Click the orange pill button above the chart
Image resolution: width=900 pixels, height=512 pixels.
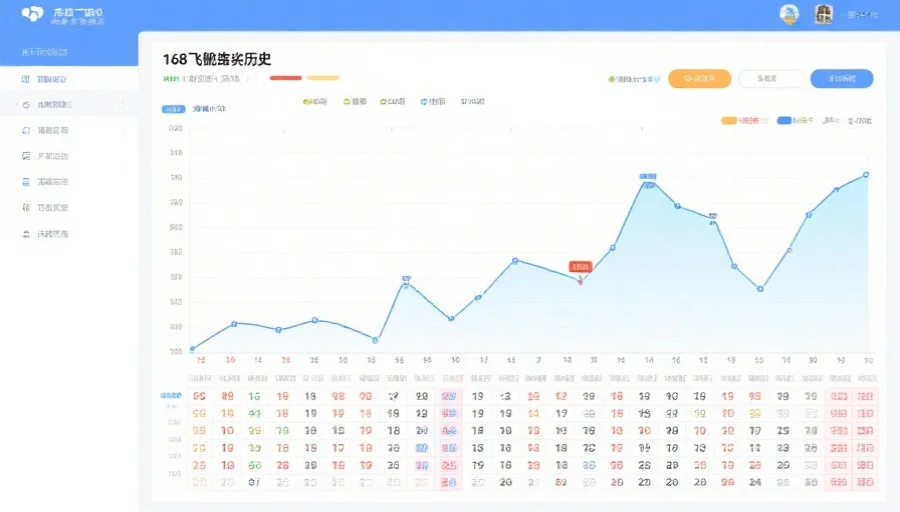pos(699,79)
